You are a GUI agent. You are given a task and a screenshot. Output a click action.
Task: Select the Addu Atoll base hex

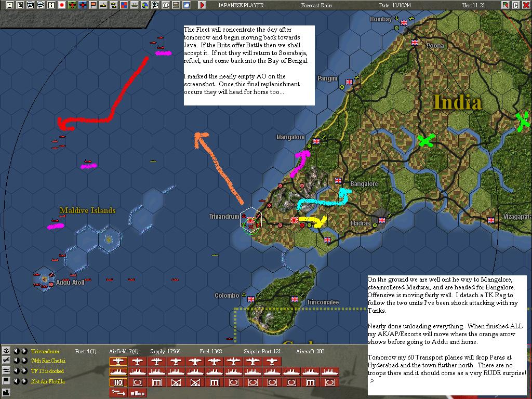tap(44, 279)
